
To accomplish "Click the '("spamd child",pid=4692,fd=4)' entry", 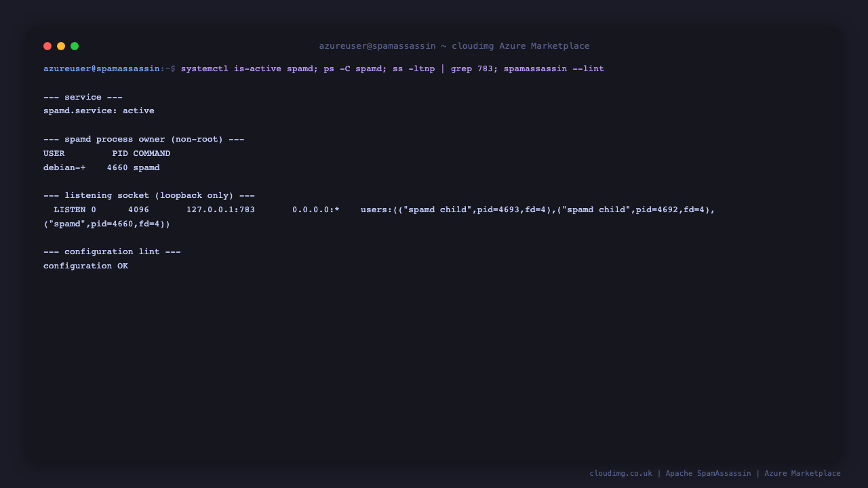I will click(x=633, y=210).
